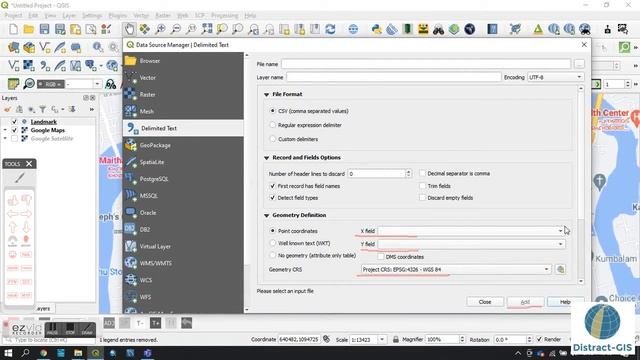Screen dimensions: 640x360
Task: Toggle First record has field names
Action: 273,186
